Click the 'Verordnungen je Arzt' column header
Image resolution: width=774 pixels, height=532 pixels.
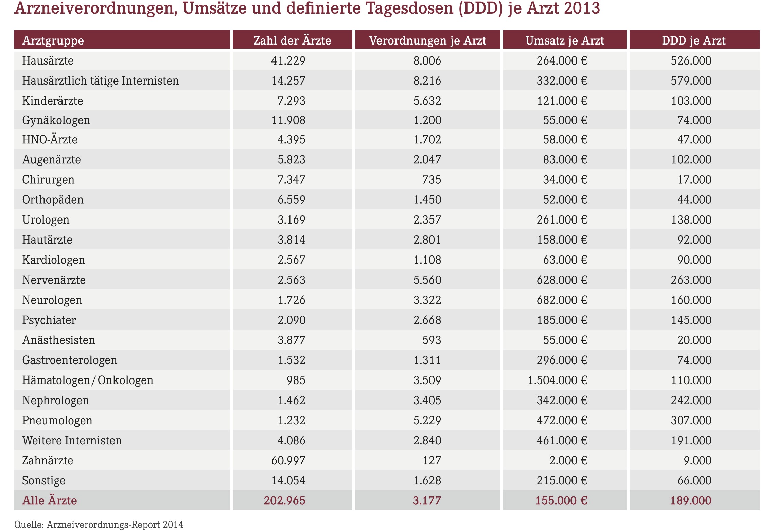click(428, 40)
